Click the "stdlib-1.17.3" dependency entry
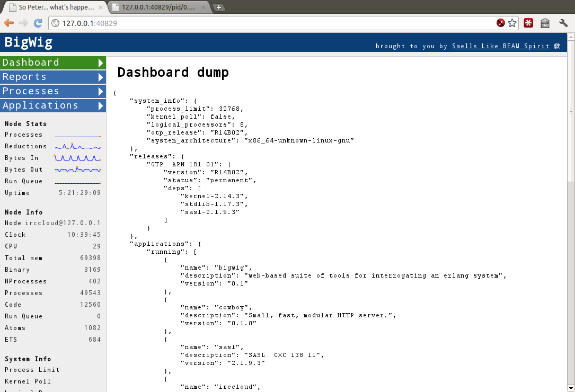This screenshot has height=392, width=575. [x=214, y=204]
